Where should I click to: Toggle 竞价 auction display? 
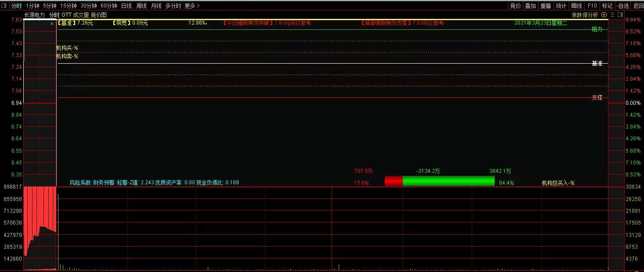pos(515,6)
